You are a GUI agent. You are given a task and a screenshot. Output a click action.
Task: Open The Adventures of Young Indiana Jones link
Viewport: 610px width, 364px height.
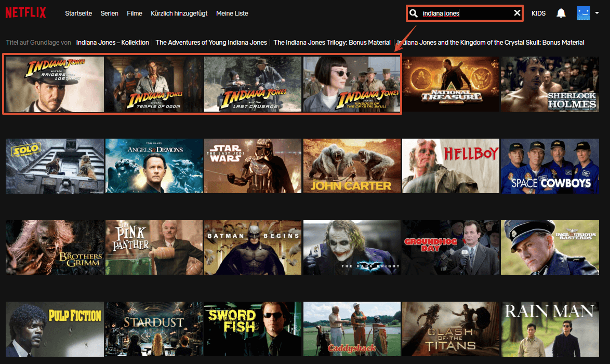click(x=211, y=43)
